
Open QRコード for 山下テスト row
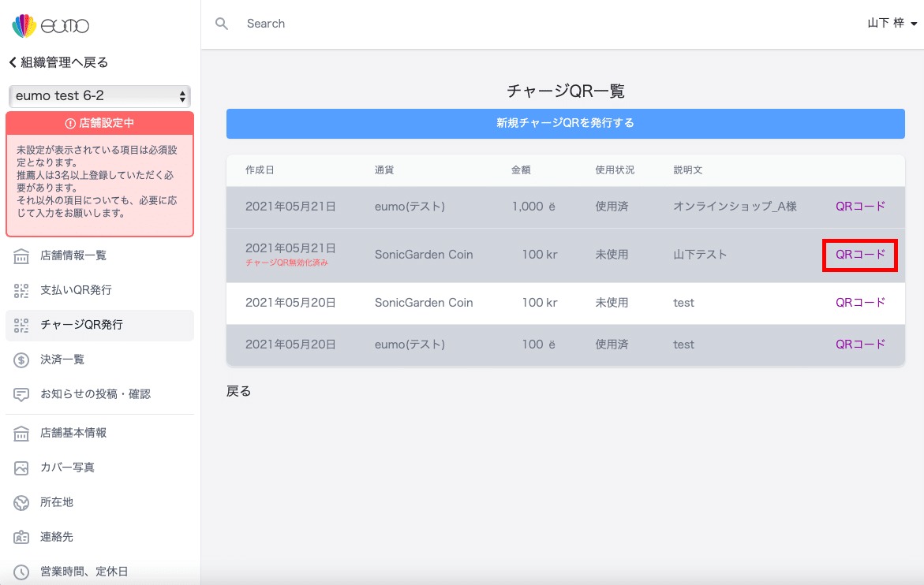pyautogui.click(x=860, y=255)
